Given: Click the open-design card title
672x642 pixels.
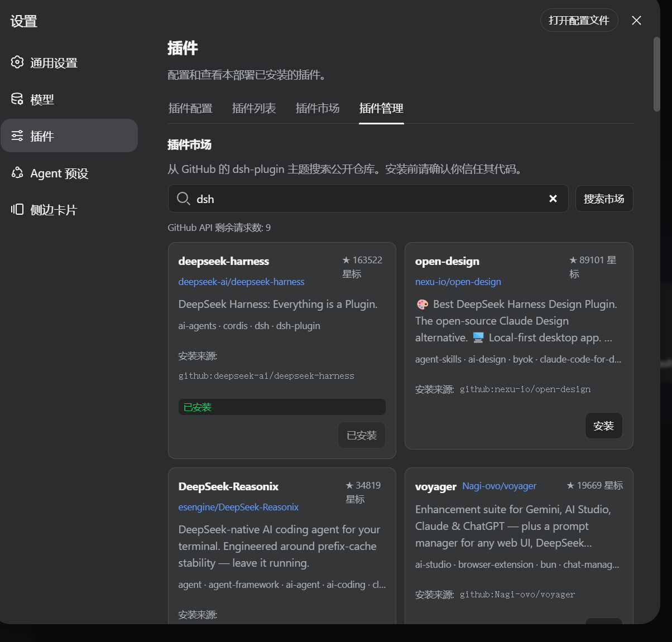Looking at the screenshot, I should coord(447,261).
